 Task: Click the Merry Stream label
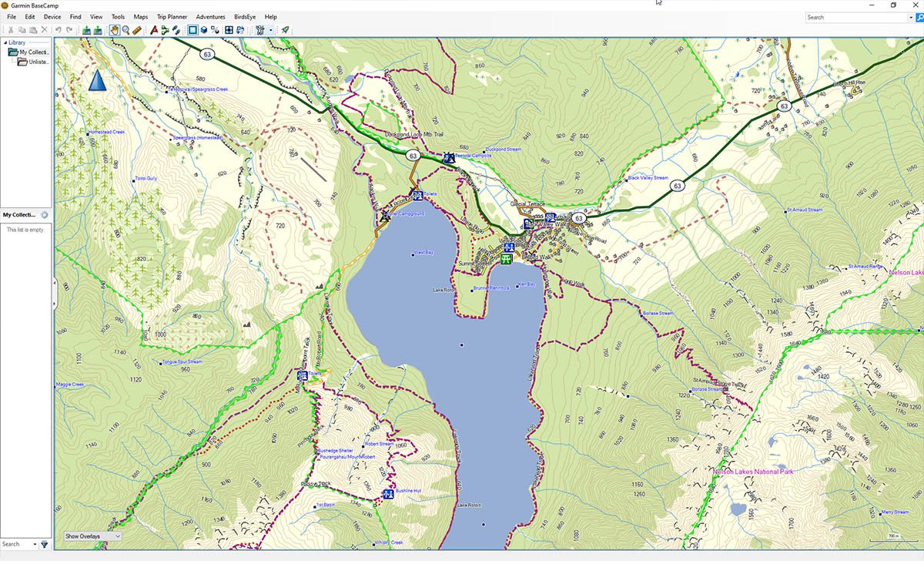(x=896, y=512)
